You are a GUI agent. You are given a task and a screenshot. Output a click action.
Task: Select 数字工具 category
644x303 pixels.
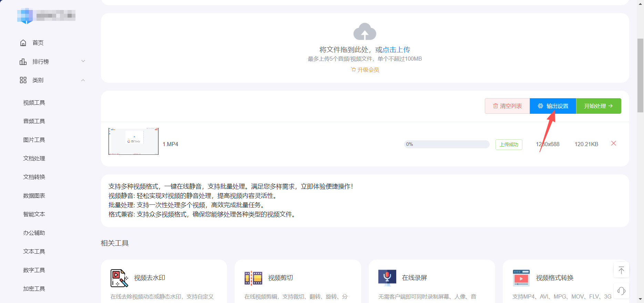(x=34, y=270)
